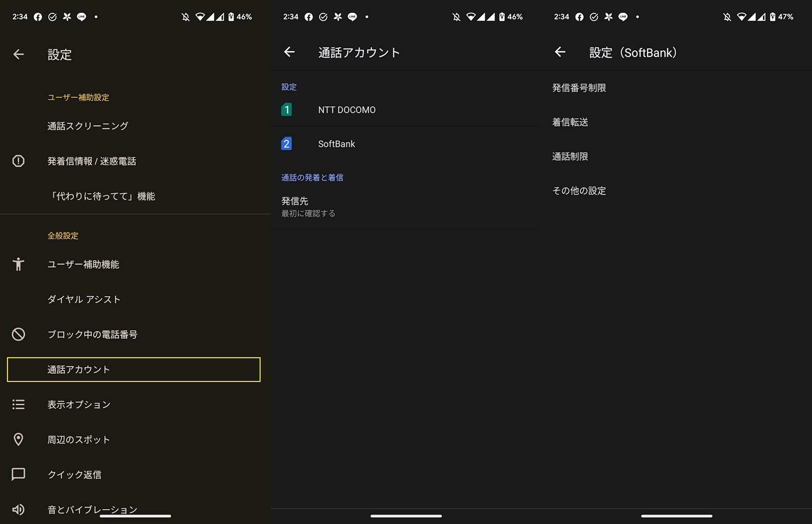The height and width of the screenshot is (524, 812).
Task: Tap the list icon beside 表示オプション
Action: [18, 404]
